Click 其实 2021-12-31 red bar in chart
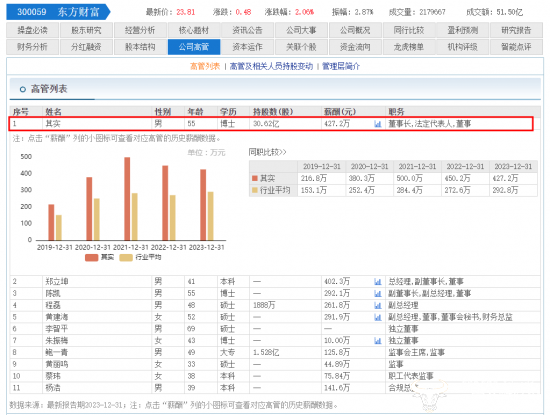 coord(127,199)
